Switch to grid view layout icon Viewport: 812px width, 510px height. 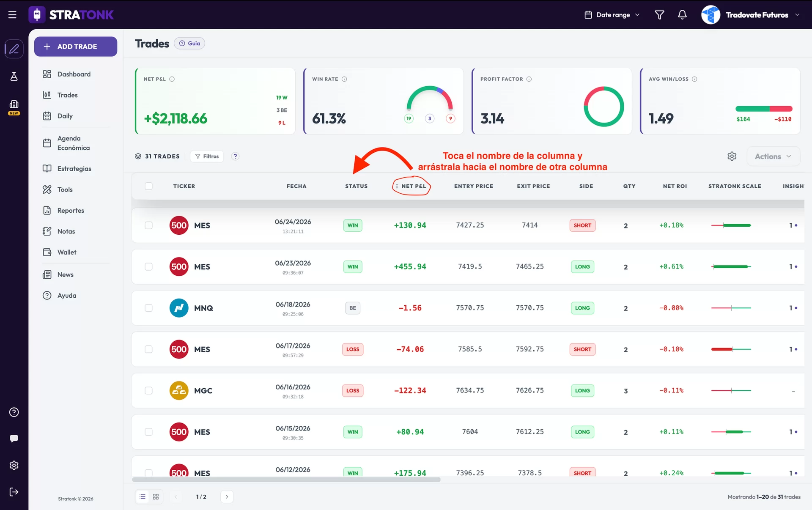pyautogui.click(x=156, y=496)
